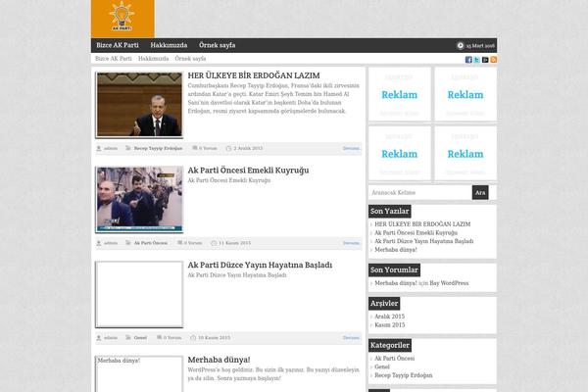Open 'Örnek sayfa' in dark navigation bar
This screenshot has height=392, width=588.
click(x=218, y=45)
